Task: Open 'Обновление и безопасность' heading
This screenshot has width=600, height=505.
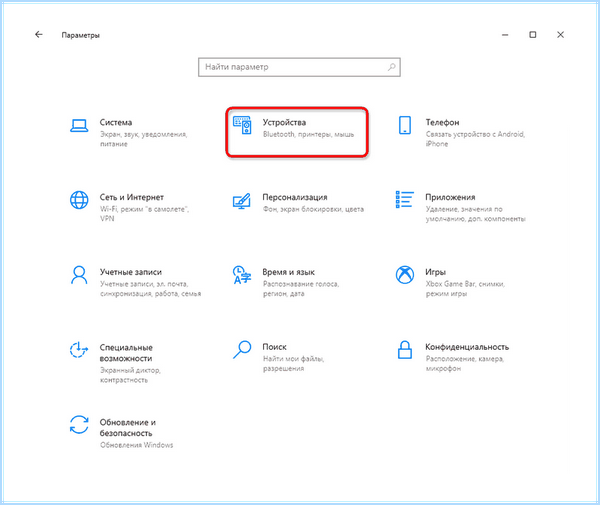Action: (128, 428)
